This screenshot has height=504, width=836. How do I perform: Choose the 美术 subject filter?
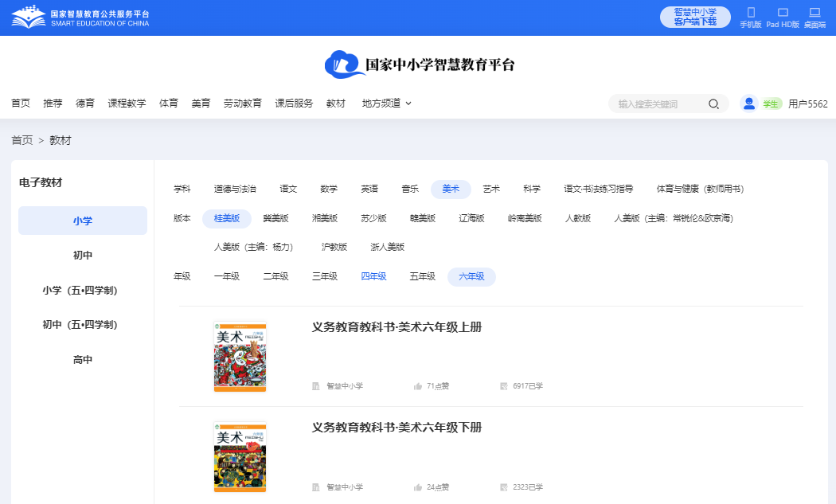[451, 189]
